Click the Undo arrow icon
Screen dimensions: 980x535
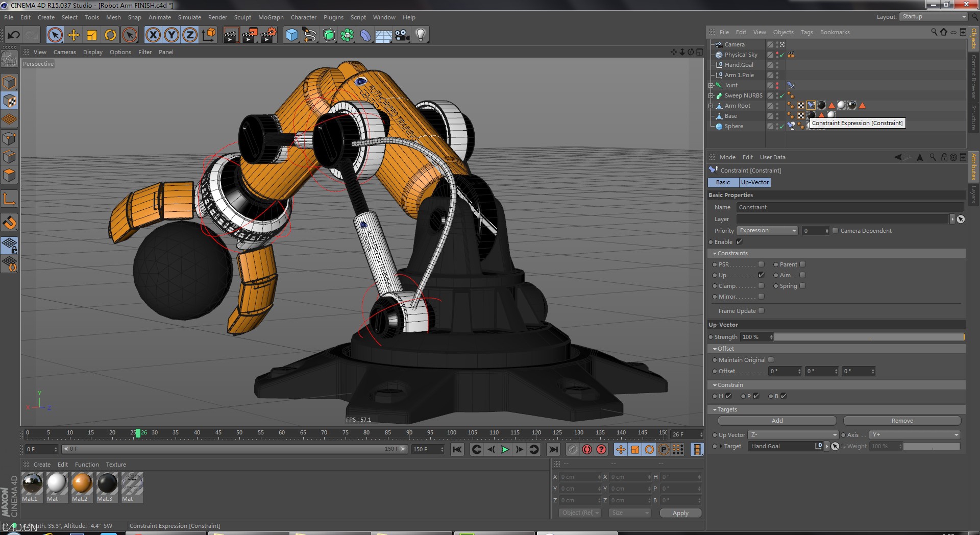point(14,35)
